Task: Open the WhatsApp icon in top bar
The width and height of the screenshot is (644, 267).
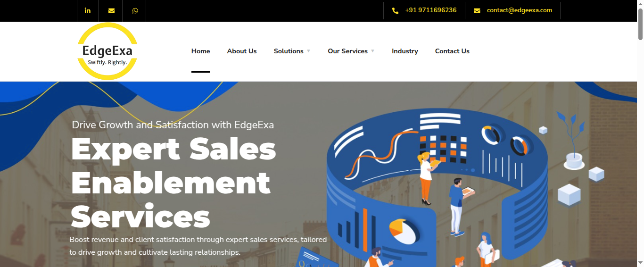Action: coord(135,10)
